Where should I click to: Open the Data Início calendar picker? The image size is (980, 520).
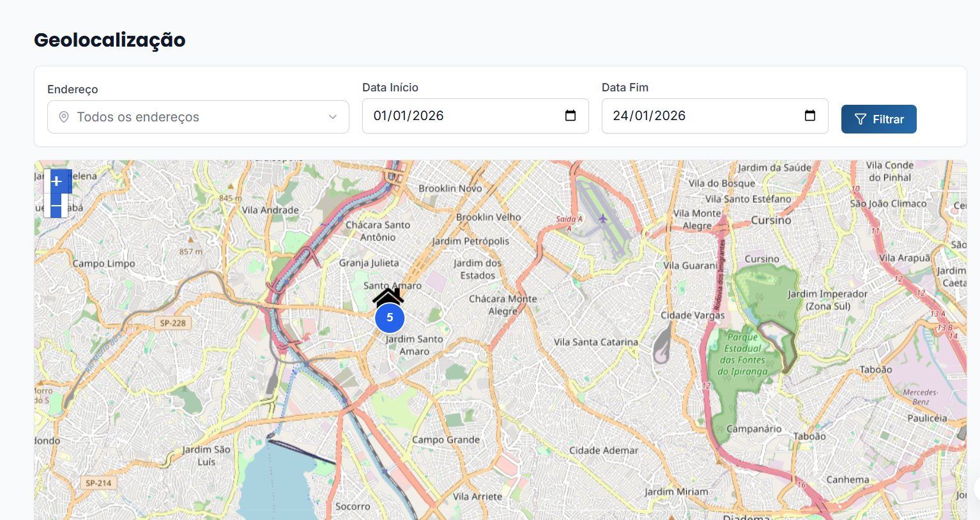570,116
